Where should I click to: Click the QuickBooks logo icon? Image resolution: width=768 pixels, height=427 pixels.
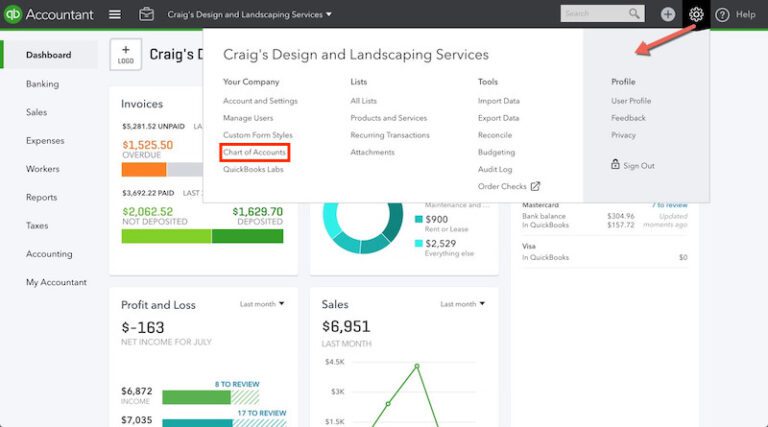coord(13,14)
